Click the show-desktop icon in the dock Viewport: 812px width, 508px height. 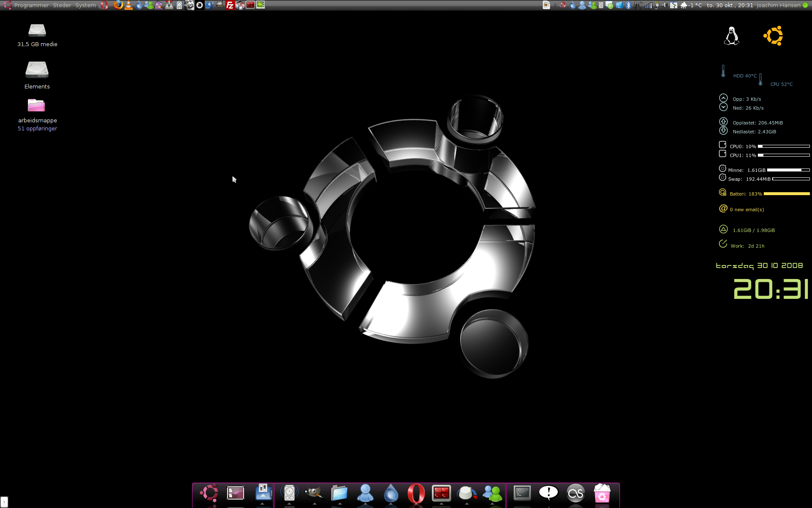tap(263, 493)
